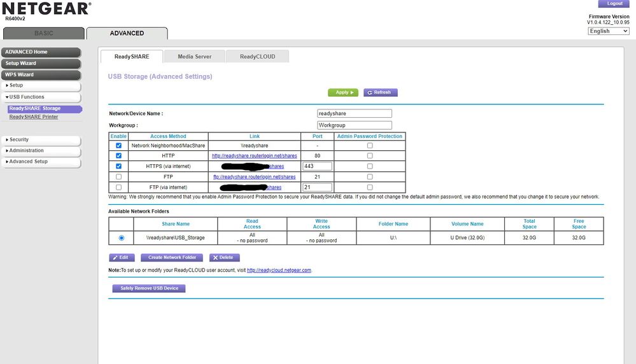Enable the FTP access method checkbox
Screen dimensions: 636x364
119,177
